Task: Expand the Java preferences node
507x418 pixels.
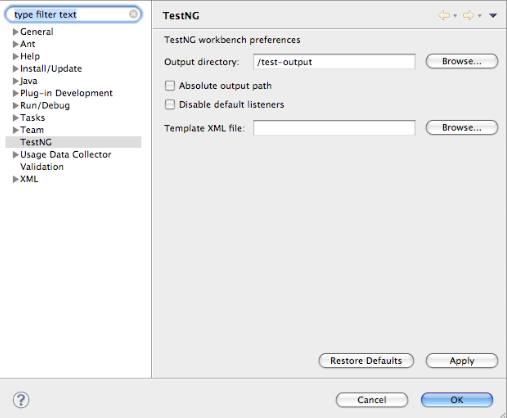Action: tap(15, 81)
